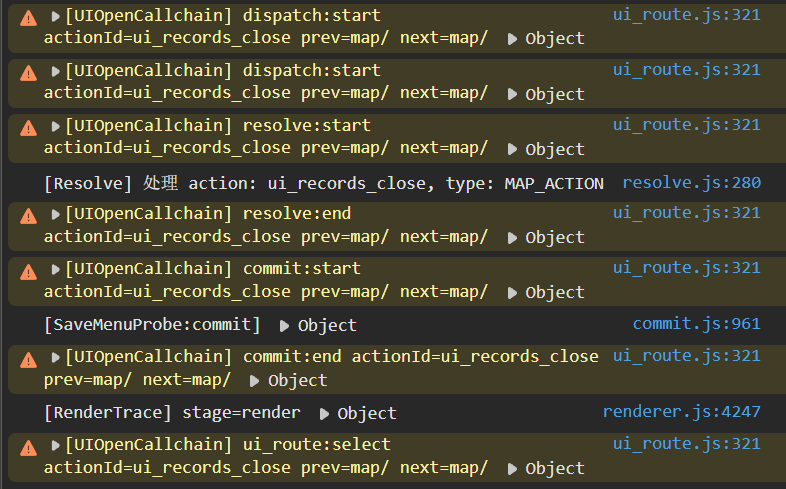Open resolve.js:280 source link
The height and width of the screenshot is (489, 786).
(x=692, y=183)
